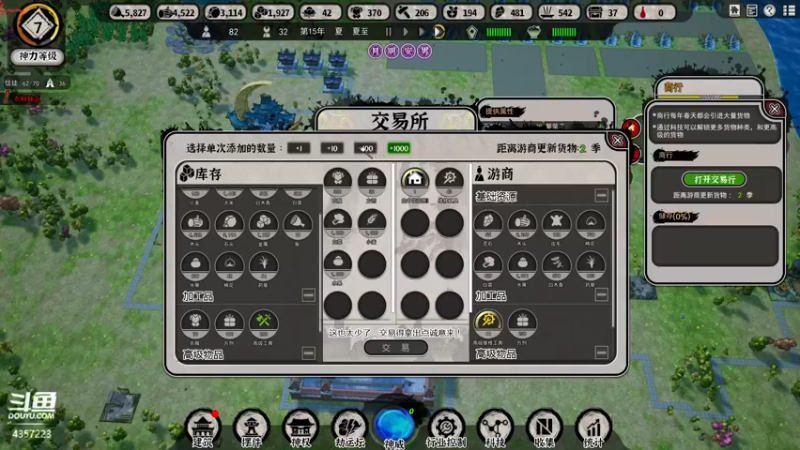
Task: Open the 摆件 decorations menu
Action: coord(251,428)
